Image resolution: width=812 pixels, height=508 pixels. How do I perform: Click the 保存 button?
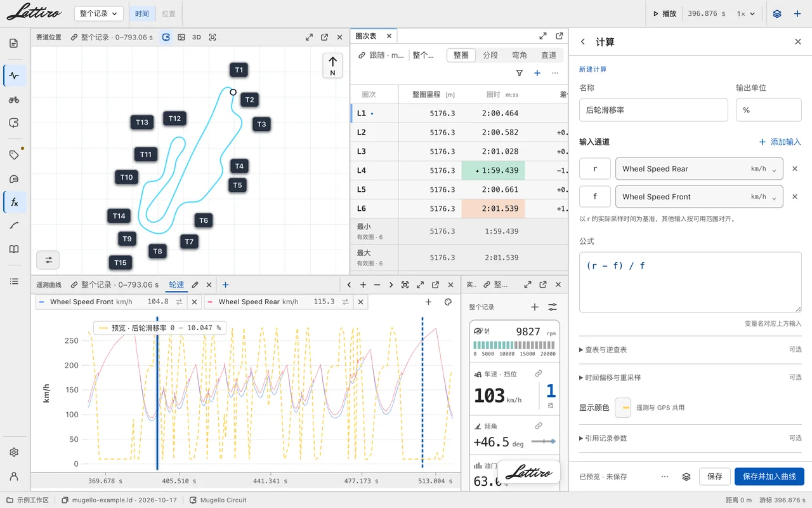click(x=714, y=476)
